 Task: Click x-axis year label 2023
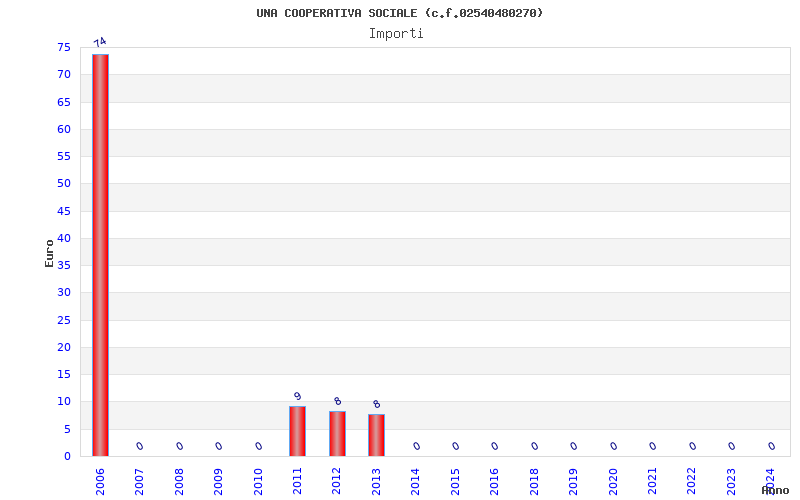(732, 482)
